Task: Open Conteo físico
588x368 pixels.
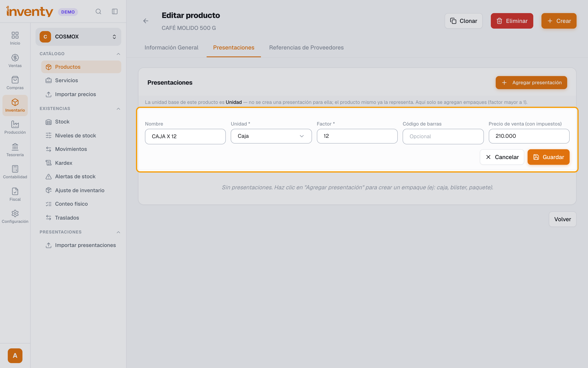Action: 81,204
